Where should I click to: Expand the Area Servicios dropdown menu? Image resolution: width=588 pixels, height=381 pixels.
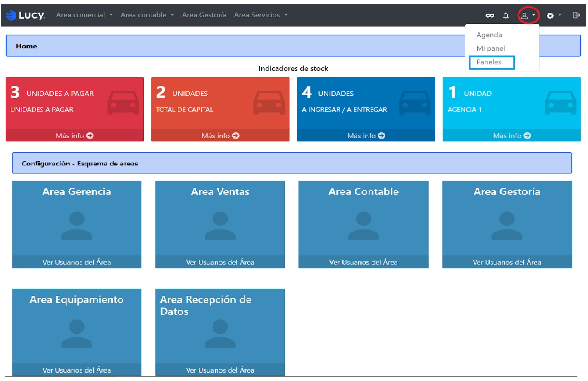(x=261, y=15)
